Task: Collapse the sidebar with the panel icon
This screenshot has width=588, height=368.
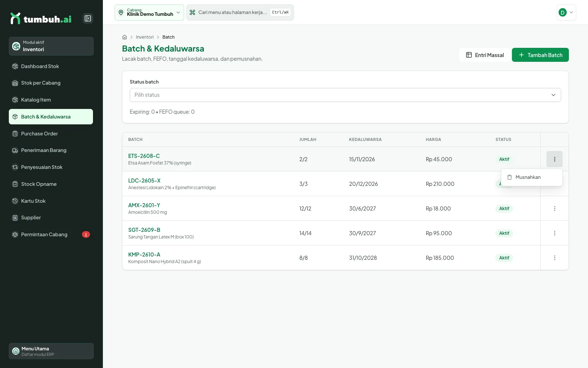Action: tap(88, 18)
